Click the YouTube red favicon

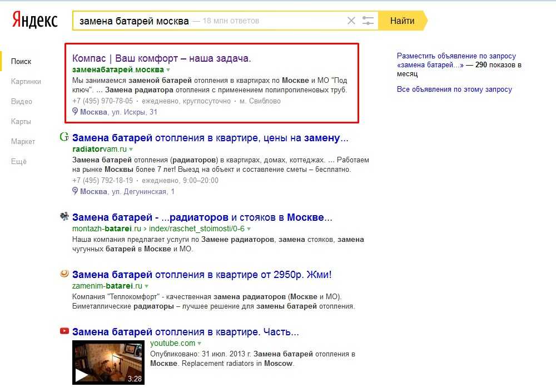click(64, 331)
